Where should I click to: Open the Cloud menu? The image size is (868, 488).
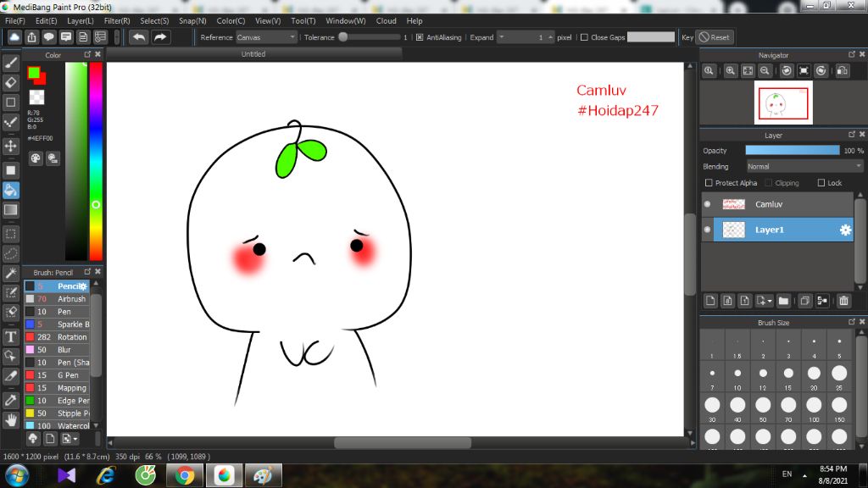[x=387, y=20]
